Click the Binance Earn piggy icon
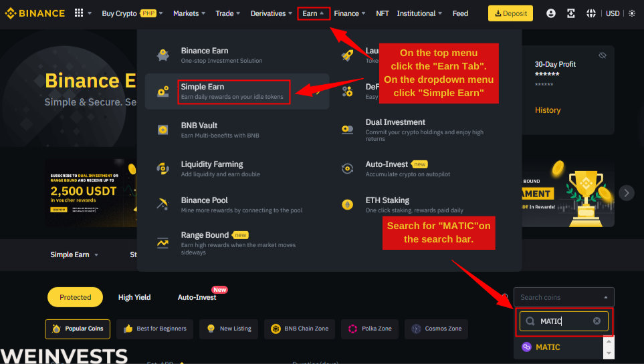This screenshot has height=364, width=644. [x=163, y=55]
